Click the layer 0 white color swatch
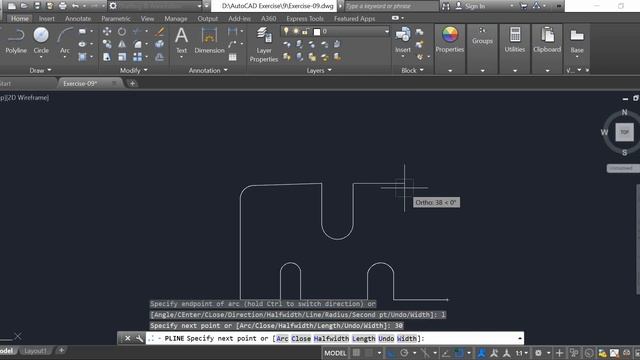640x360 pixels. pos(317,31)
